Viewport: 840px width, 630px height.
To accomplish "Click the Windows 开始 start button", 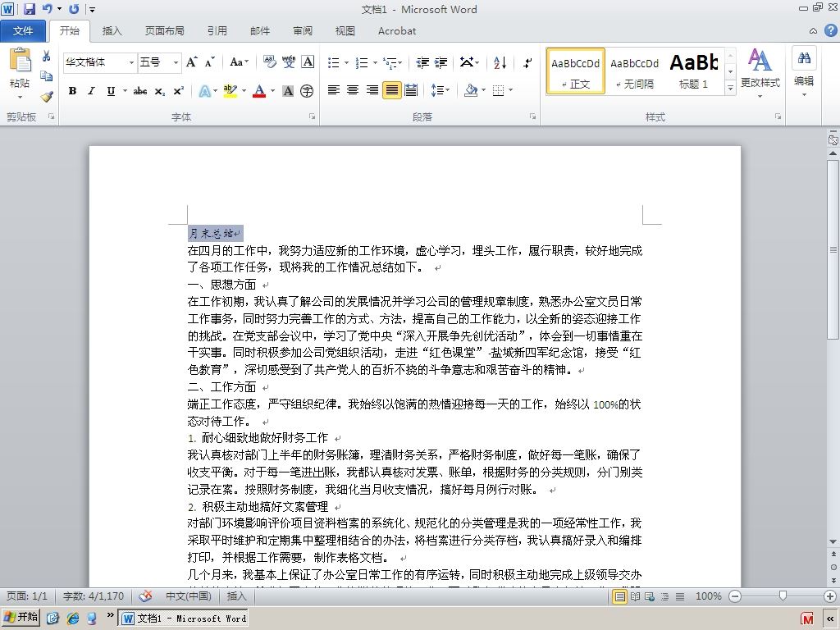I will pos(21,617).
